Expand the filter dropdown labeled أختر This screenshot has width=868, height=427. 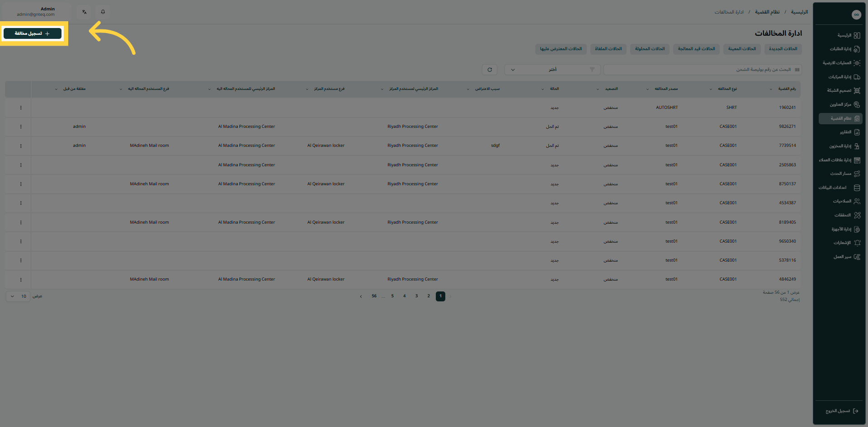552,70
